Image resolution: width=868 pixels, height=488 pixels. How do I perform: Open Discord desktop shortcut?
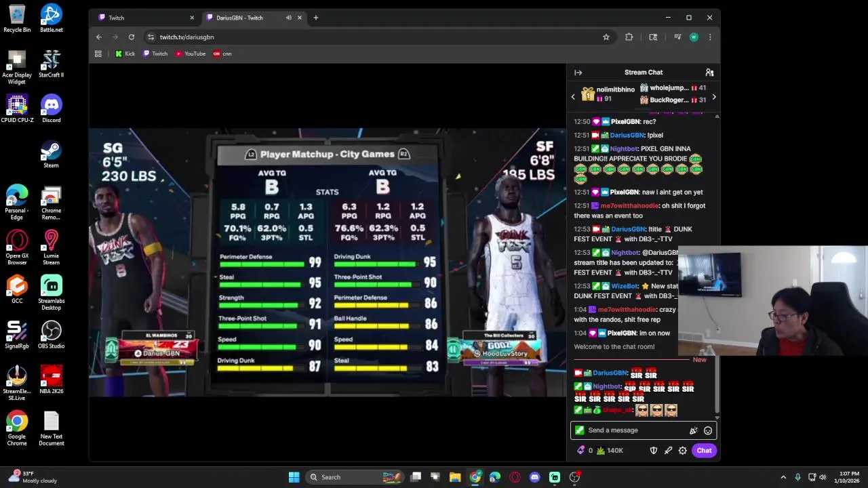[51, 108]
